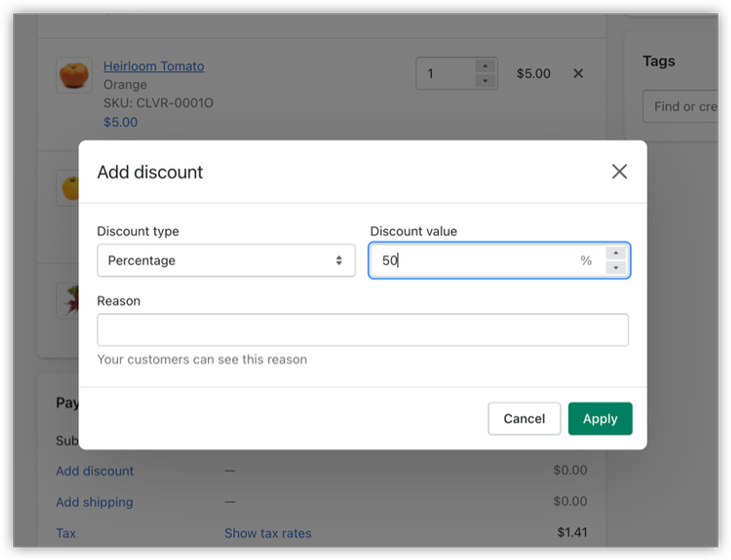Click the Tax link
Viewport: 731px width, 560px height.
tap(66, 533)
